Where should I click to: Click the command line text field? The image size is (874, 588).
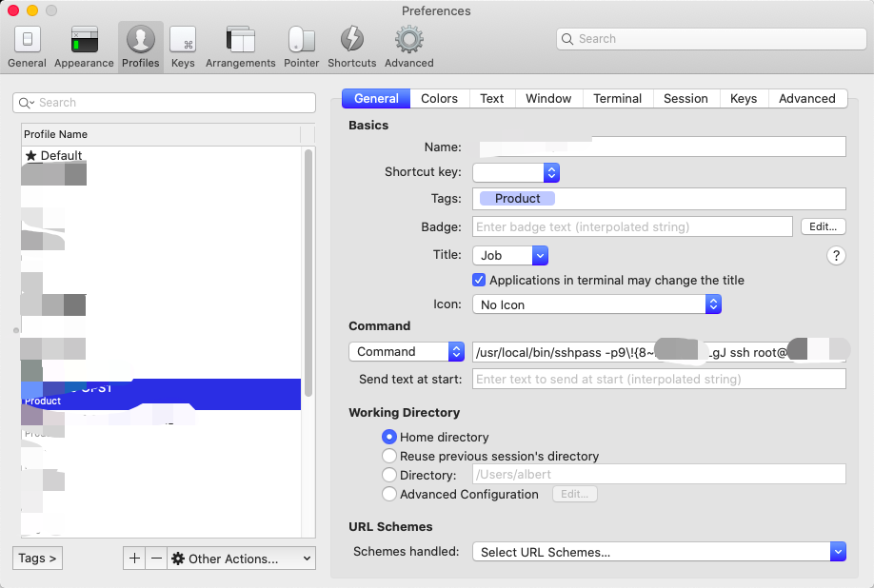(659, 352)
